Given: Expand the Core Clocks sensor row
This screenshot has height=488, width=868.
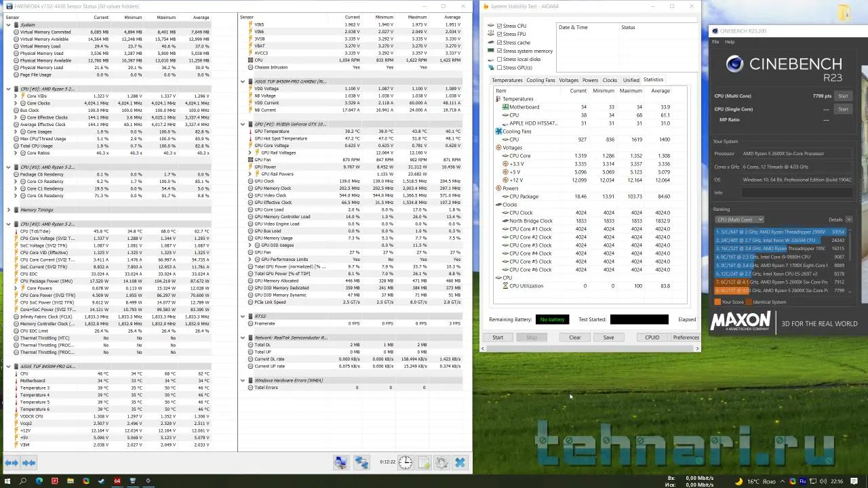Looking at the screenshot, I should pyautogui.click(x=16, y=103).
